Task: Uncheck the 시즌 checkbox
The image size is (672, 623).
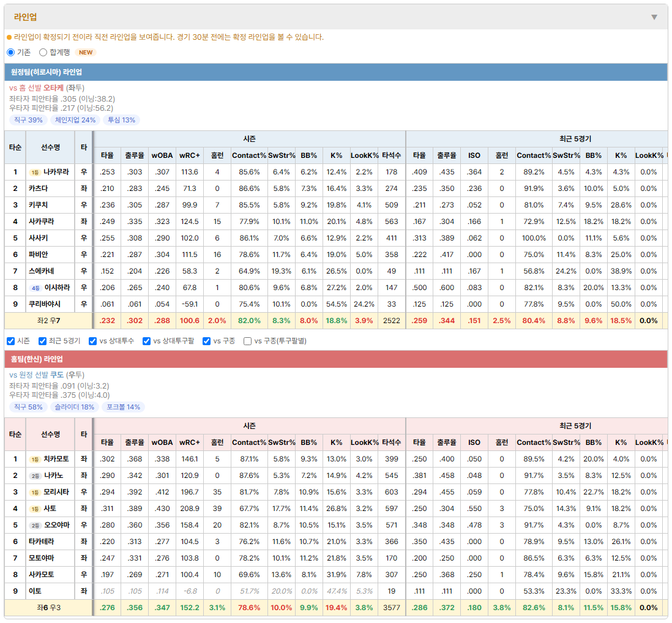Action: [11, 341]
